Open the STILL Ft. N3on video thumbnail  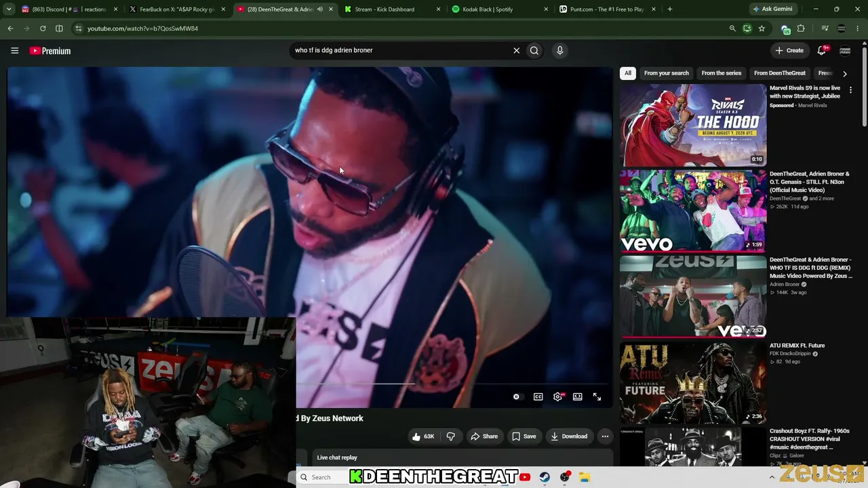(x=693, y=211)
